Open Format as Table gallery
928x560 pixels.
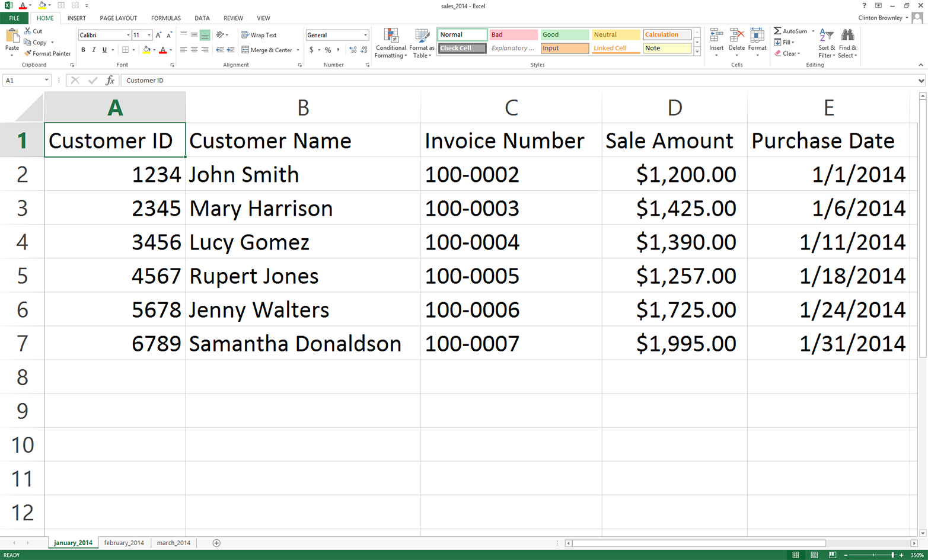click(x=422, y=43)
